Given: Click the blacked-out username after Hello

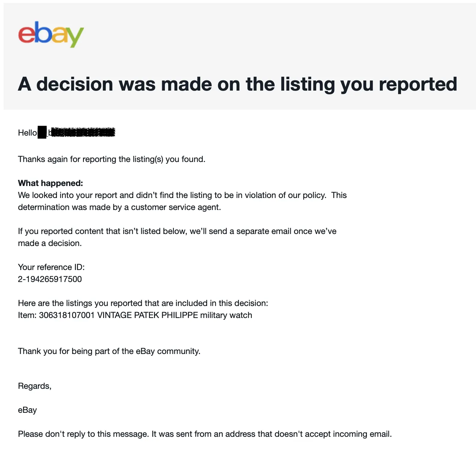Looking at the screenshot, I should point(82,132).
